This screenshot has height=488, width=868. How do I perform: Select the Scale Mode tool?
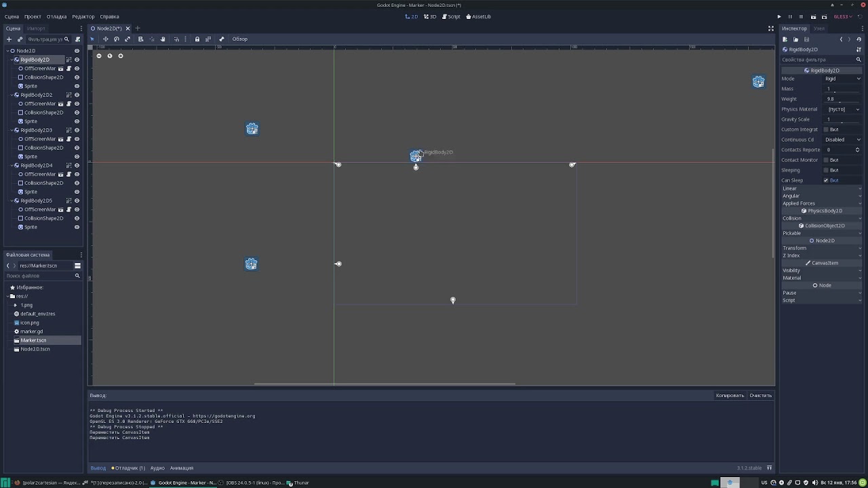coord(127,39)
